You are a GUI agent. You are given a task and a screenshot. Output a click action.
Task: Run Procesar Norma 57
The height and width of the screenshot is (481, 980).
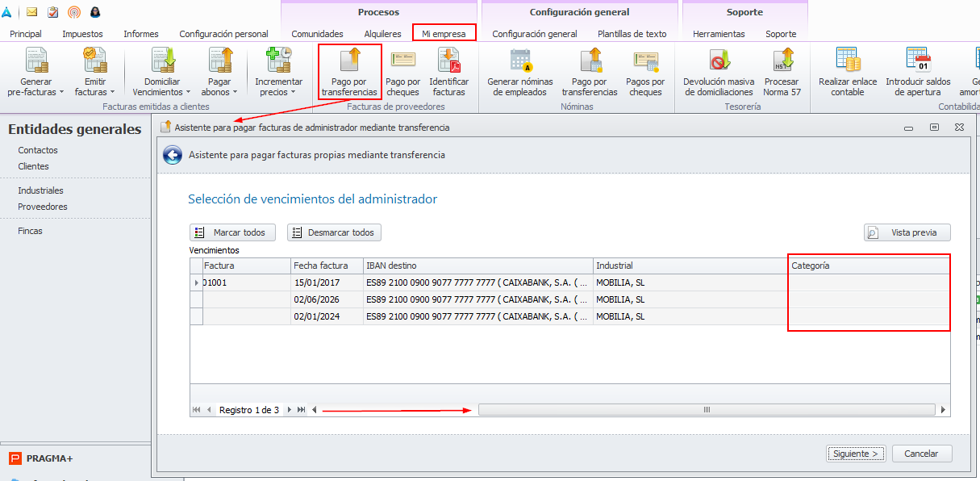click(782, 73)
